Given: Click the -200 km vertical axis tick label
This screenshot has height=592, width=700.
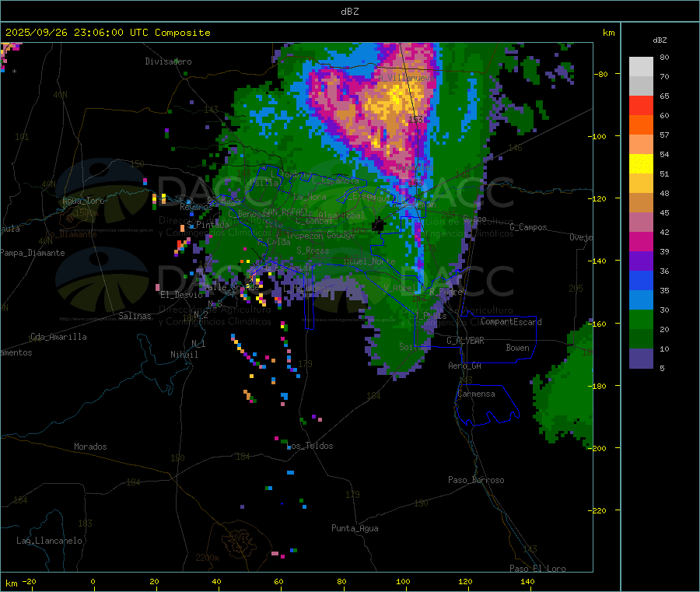Looking at the screenshot, I should coord(597,448).
